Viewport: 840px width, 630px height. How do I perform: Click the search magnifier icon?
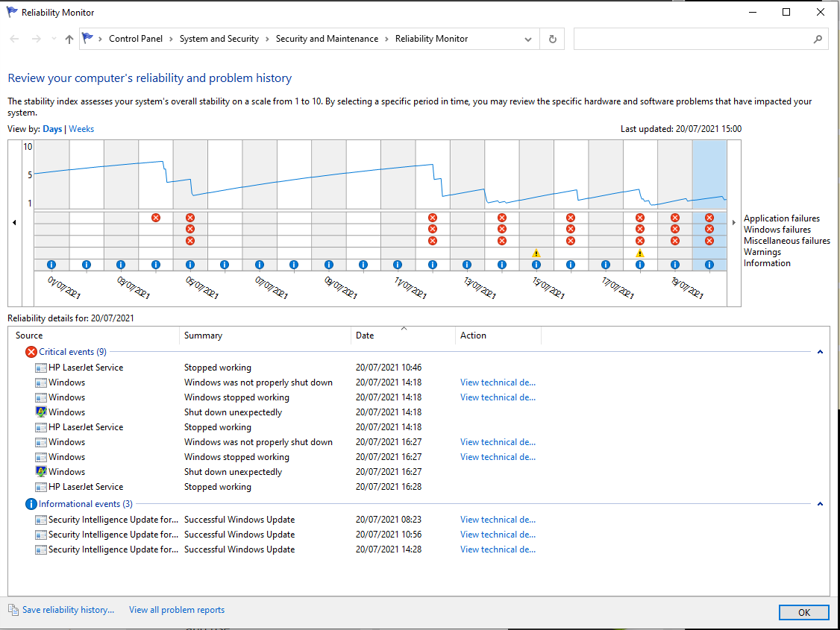818,40
